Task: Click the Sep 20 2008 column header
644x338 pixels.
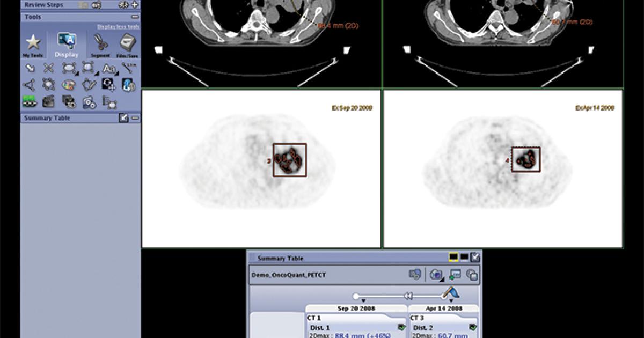Action: [356, 308]
